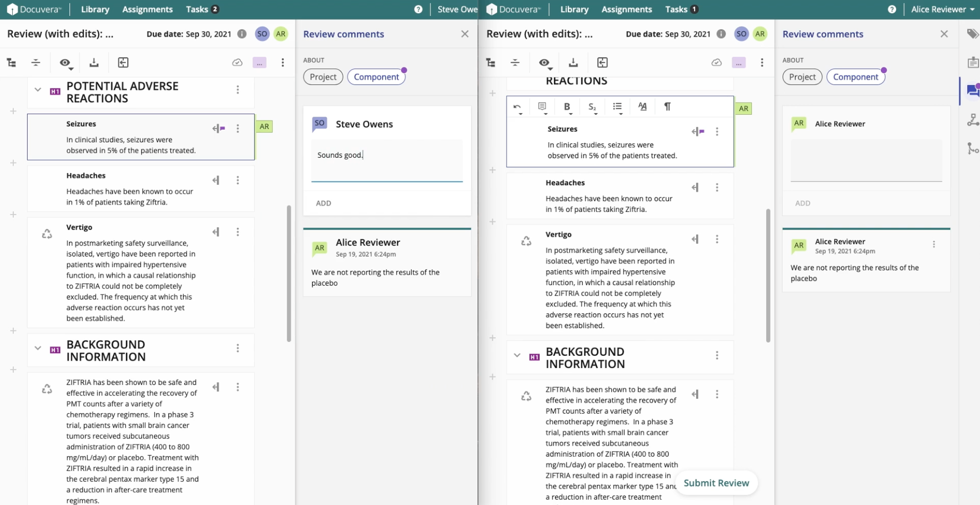980x505 pixels.
Task: Click SO avatar in left window header
Action: click(x=262, y=34)
